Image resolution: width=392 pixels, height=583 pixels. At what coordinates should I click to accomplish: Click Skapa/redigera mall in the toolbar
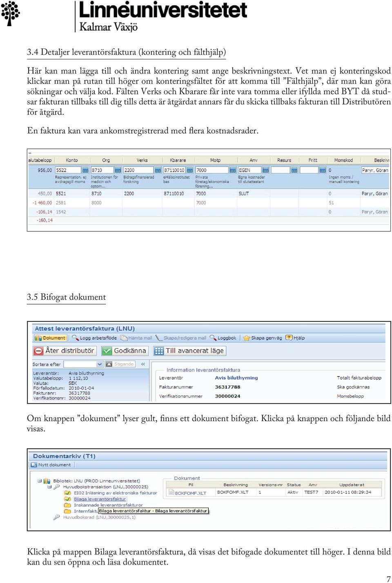click(181, 338)
